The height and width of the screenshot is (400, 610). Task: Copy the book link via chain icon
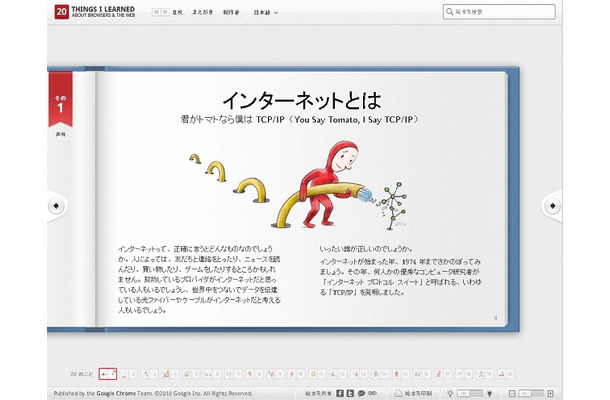point(372,393)
